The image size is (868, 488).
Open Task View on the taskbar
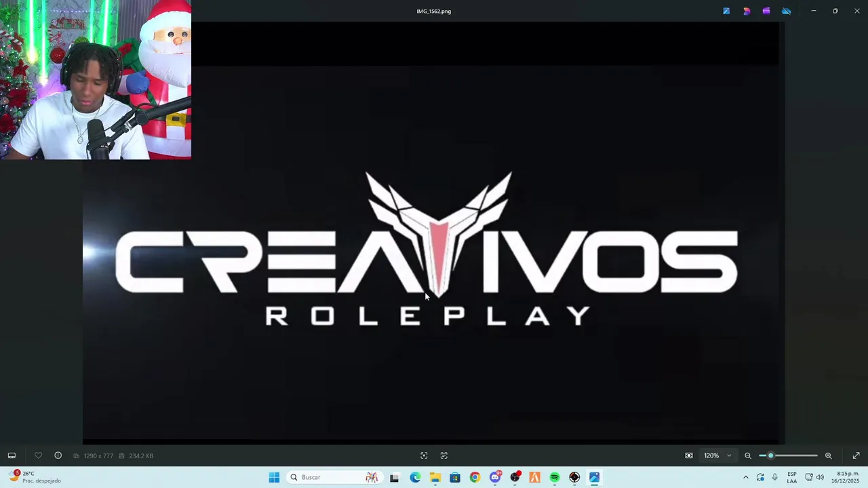tap(395, 477)
